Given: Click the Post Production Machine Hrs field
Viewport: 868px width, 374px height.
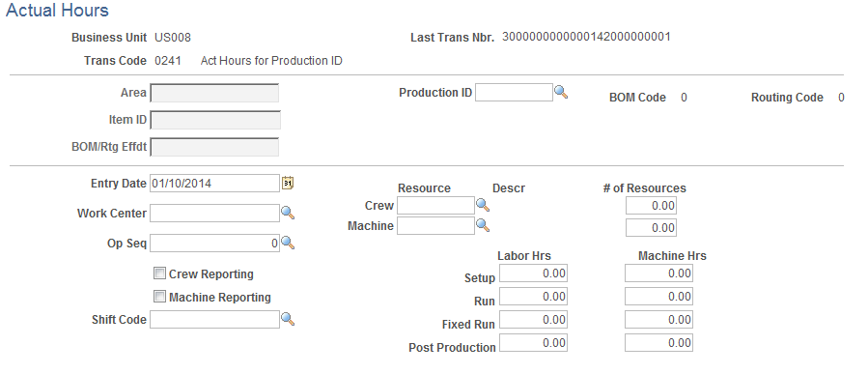Looking at the screenshot, I should tap(658, 343).
